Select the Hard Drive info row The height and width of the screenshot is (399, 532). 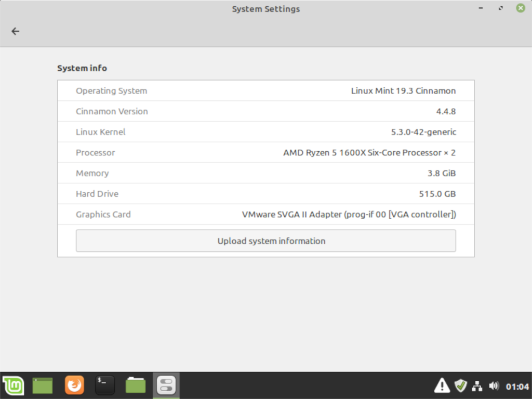[265, 194]
